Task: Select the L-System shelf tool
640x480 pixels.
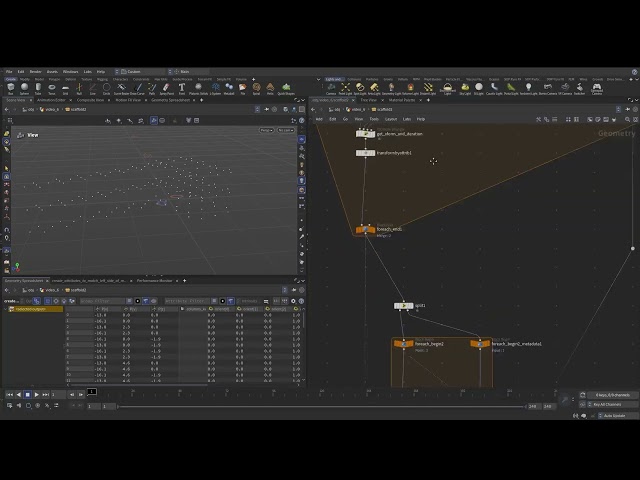Action: (x=215, y=89)
